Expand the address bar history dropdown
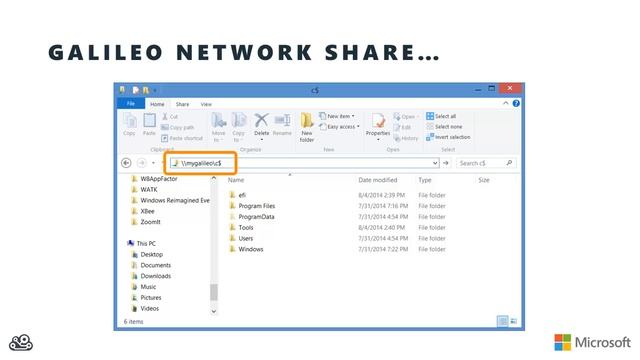The width and height of the screenshot is (640, 360). 435,163
